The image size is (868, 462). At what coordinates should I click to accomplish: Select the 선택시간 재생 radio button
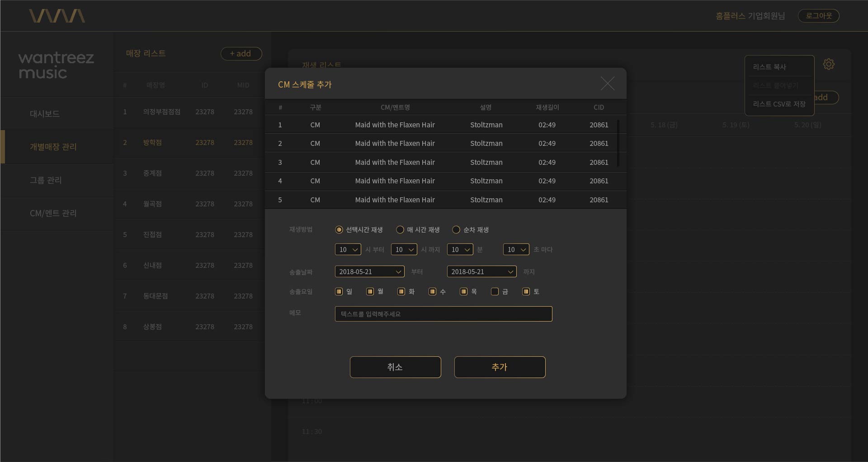339,230
